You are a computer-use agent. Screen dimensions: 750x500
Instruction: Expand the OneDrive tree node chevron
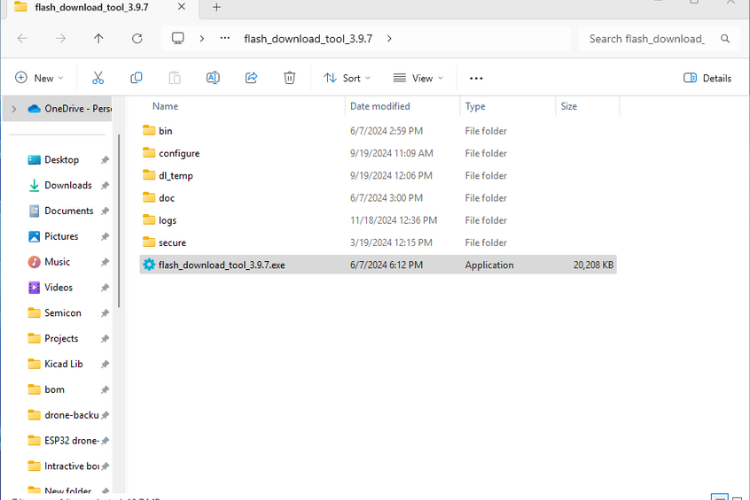click(14, 109)
